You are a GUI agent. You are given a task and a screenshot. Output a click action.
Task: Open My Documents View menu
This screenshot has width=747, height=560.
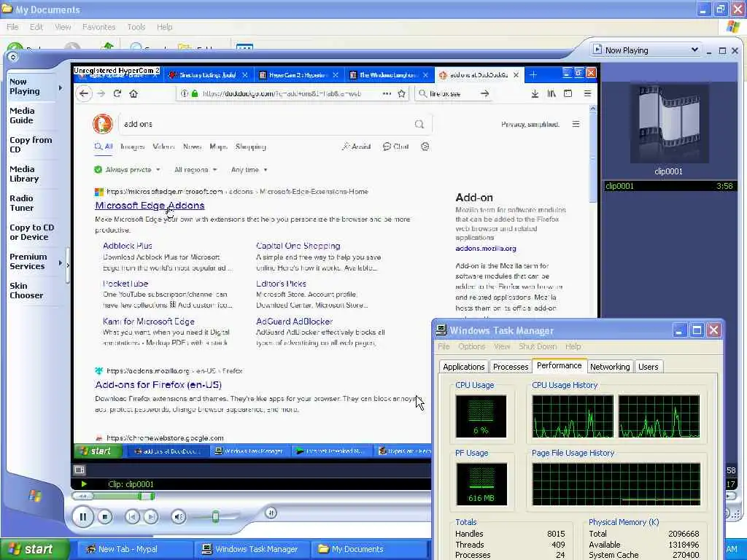tap(63, 27)
